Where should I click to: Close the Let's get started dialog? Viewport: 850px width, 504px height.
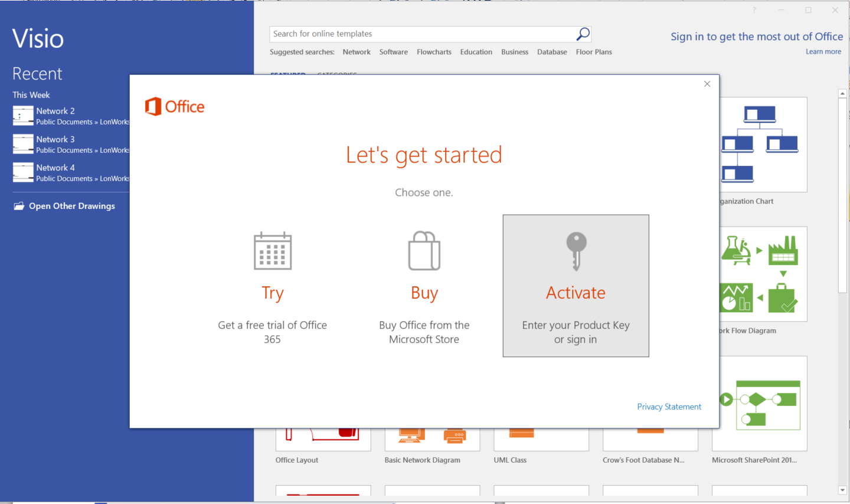(x=707, y=84)
